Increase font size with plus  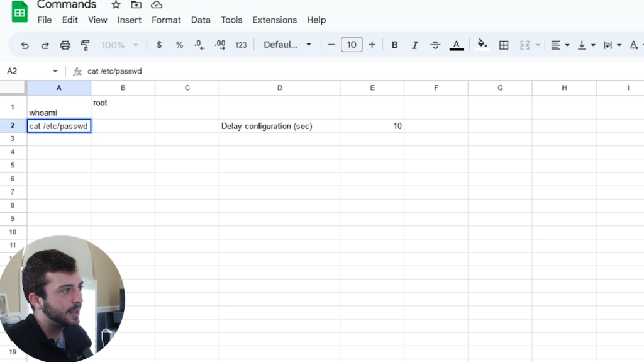coord(372,45)
